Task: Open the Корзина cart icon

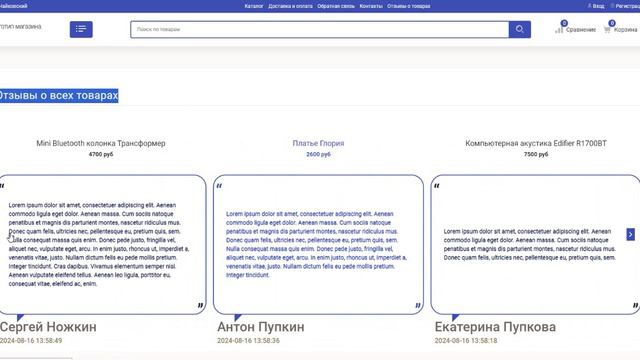Action: [620, 29]
